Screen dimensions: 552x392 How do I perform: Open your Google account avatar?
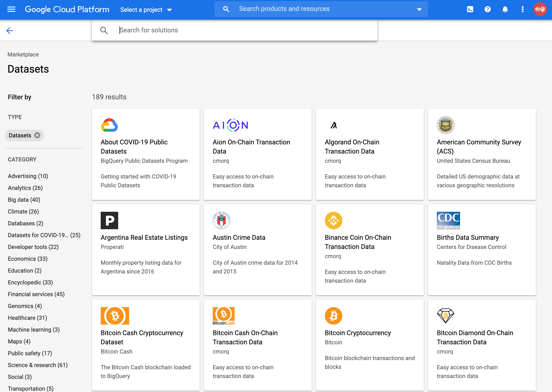540,9
